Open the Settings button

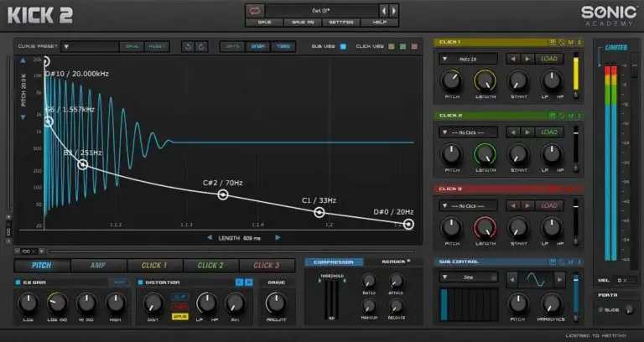coord(341,22)
